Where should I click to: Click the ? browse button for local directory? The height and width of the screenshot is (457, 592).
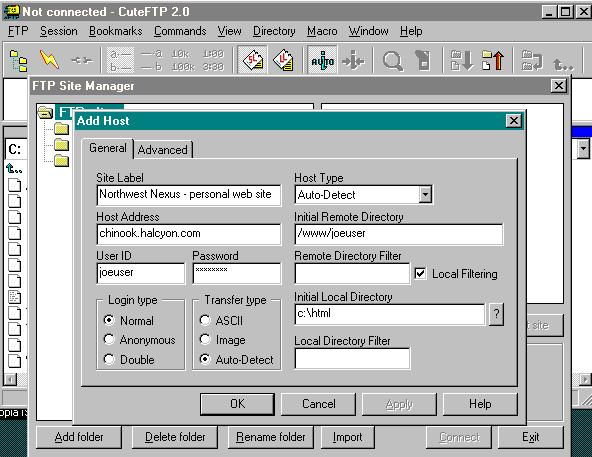pos(496,314)
